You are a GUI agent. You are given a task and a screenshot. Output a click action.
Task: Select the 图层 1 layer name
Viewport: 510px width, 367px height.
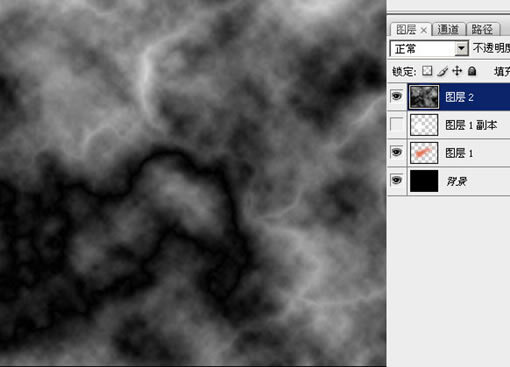(459, 153)
